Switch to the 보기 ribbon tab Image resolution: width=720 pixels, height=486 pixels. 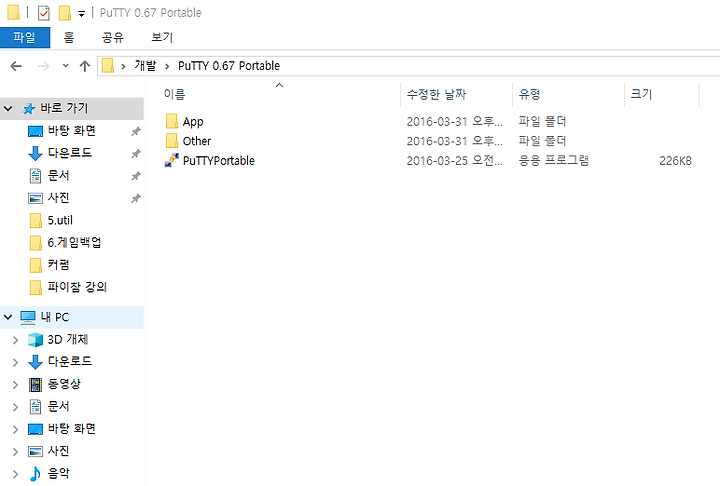(162, 37)
